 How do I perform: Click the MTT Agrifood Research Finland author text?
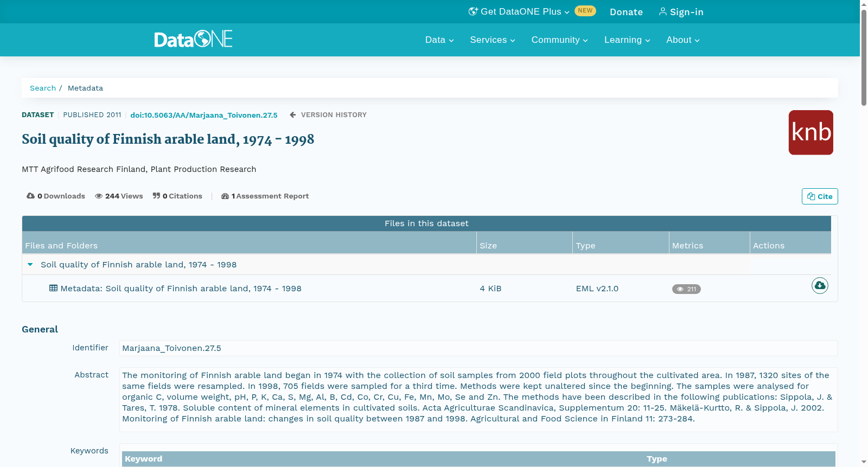pos(139,169)
